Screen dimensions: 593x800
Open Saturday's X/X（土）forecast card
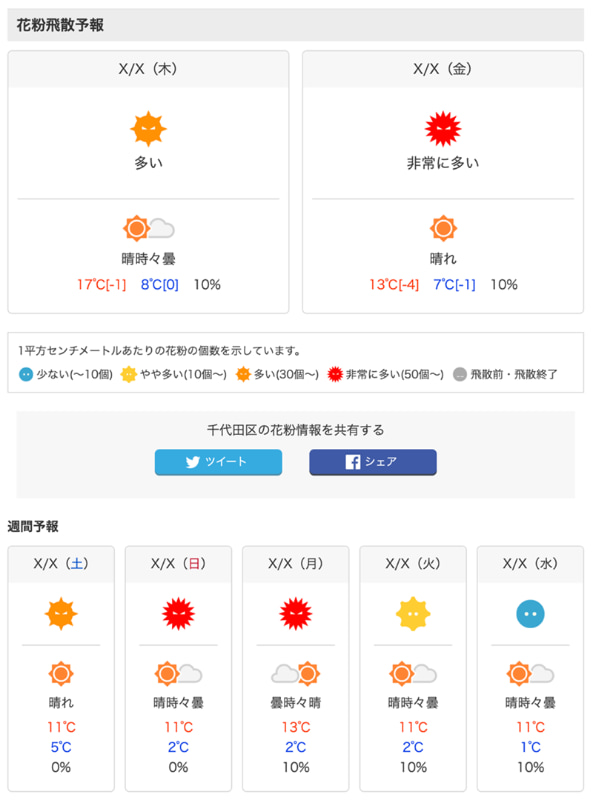[59, 563]
